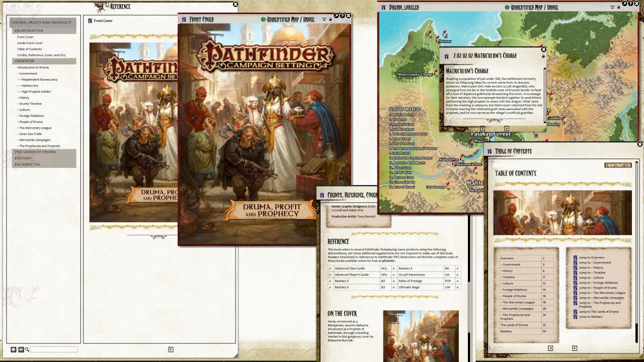Click the Table of Contents window scrollbar

coord(636,251)
